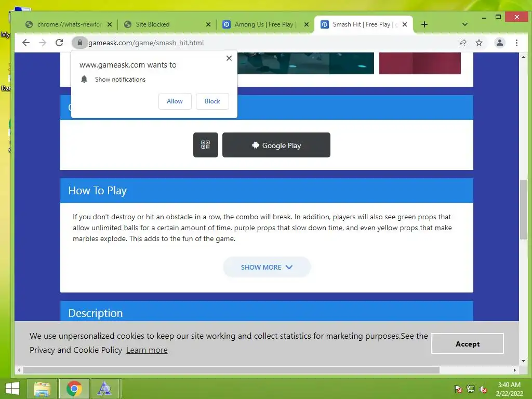Expand text with SHOW MORE

267,267
